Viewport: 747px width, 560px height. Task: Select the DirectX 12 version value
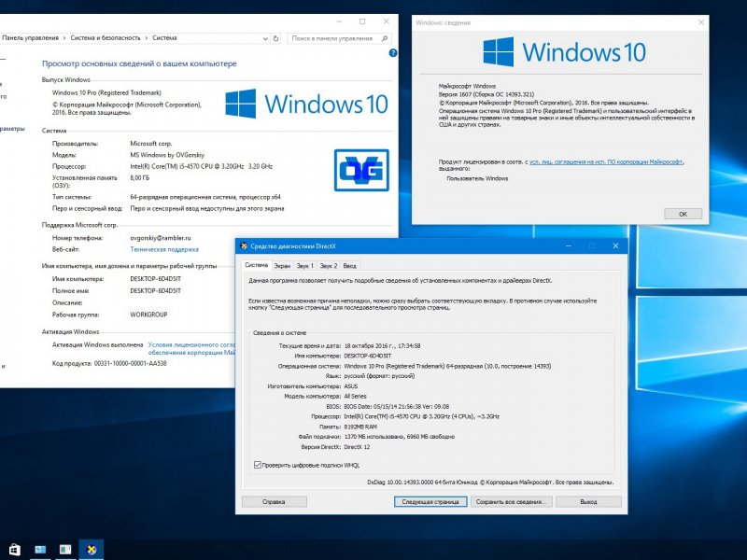[357, 447]
